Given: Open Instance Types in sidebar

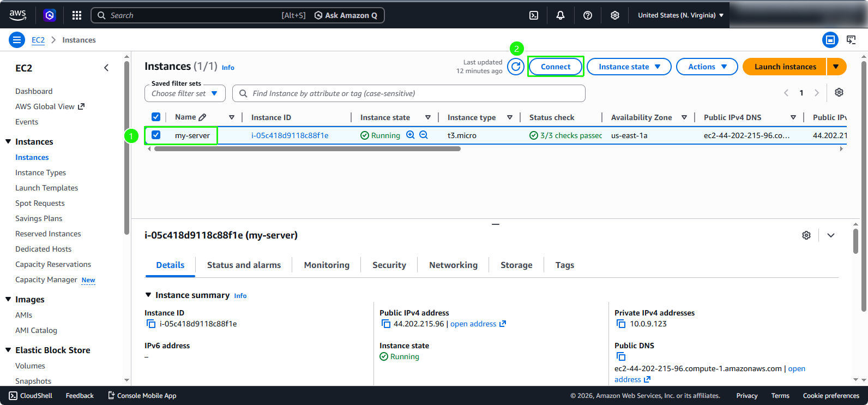Looking at the screenshot, I should point(40,172).
